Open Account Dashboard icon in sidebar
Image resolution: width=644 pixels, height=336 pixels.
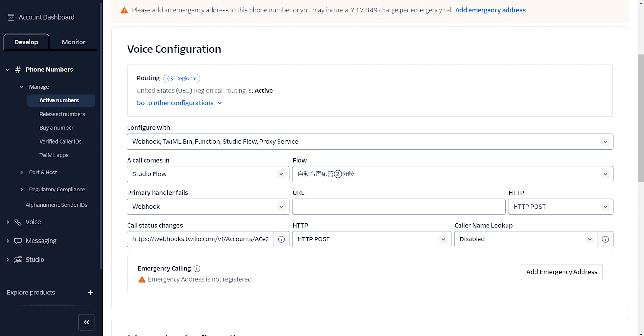pos(11,17)
